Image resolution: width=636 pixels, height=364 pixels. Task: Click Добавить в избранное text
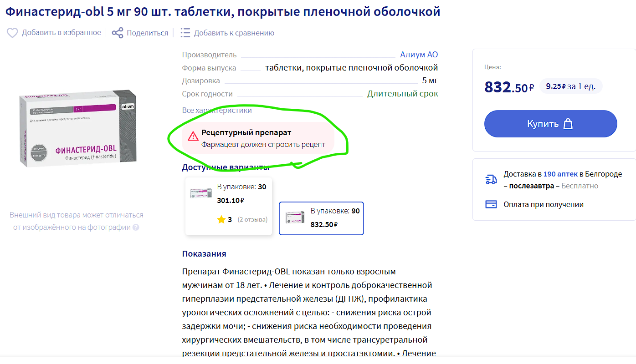point(62,33)
